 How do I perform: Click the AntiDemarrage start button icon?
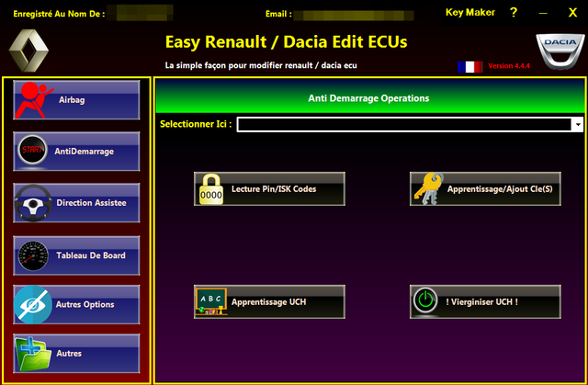pos(34,151)
